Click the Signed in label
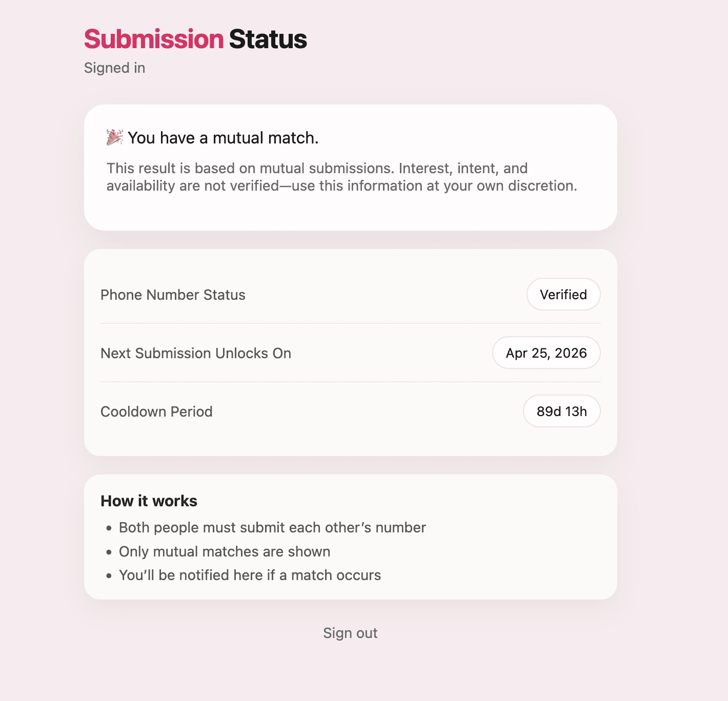Image resolution: width=728 pixels, height=701 pixels. [114, 67]
